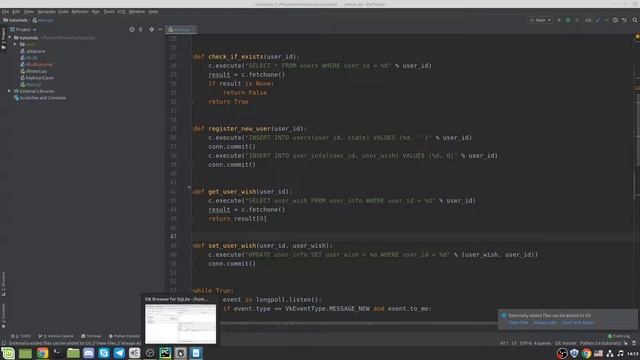
Task: Expand External Libraries node
Action: point(9,91)
